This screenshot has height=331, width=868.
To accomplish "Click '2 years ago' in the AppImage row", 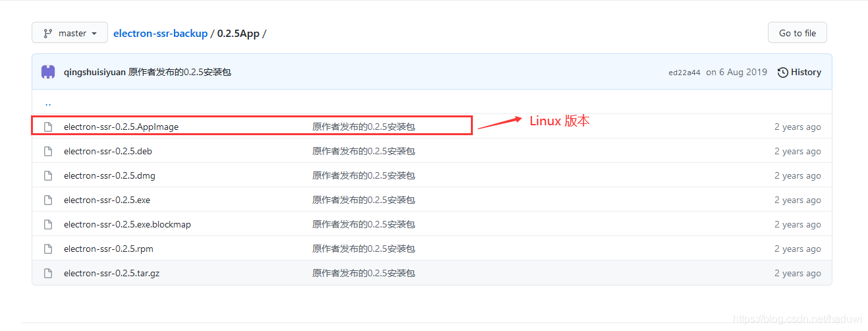I will pos(798,127).
